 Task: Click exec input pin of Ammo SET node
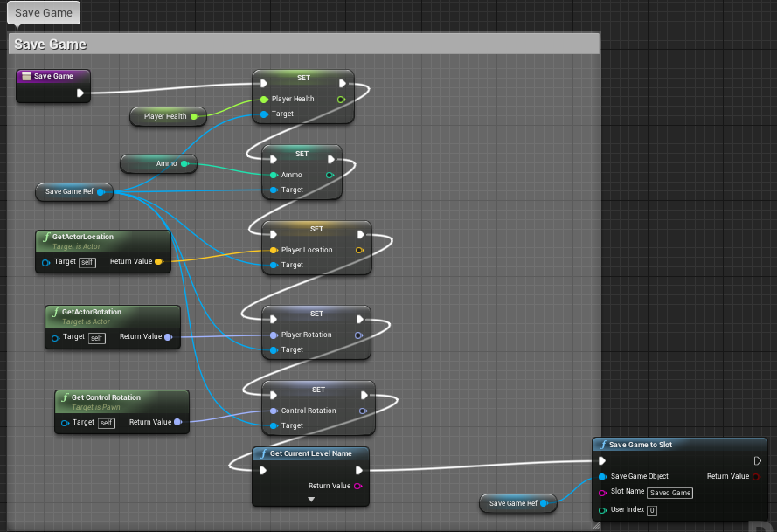(274, 160)
